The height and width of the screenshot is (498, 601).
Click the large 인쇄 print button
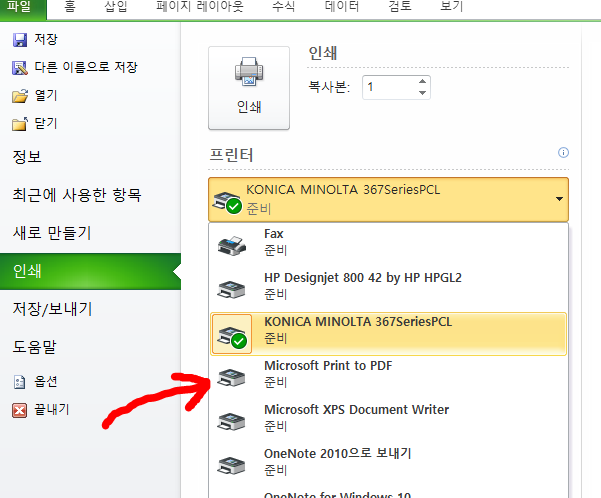pyautogui.click(x=249, y=88)
